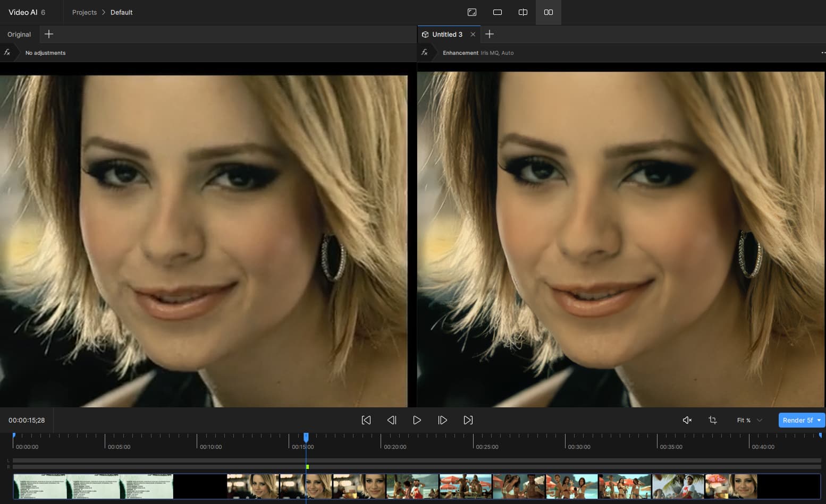Viewport: 826px width, 504px height.
Task: Click the Render 5f button
Action: click(x=797, y=420)
